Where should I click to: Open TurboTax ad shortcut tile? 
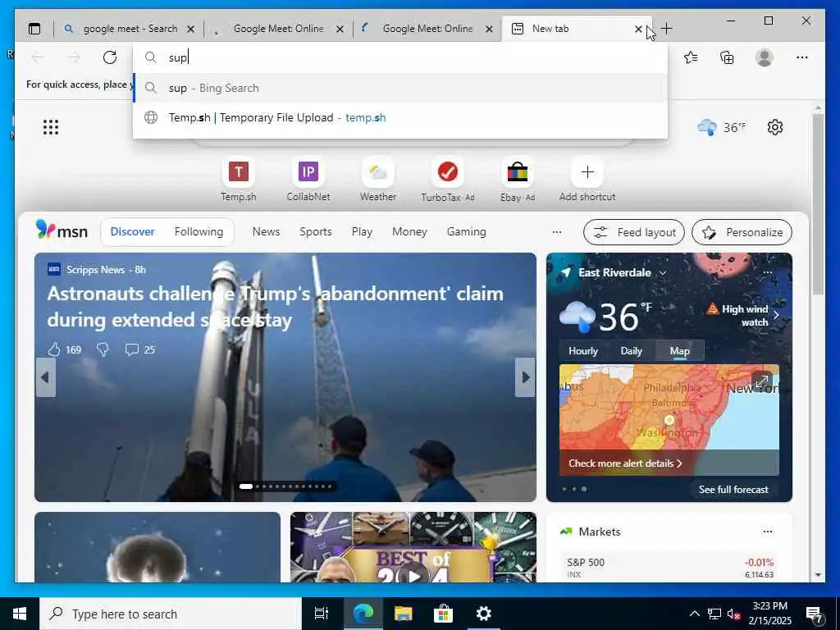click(x=447, y=180)
